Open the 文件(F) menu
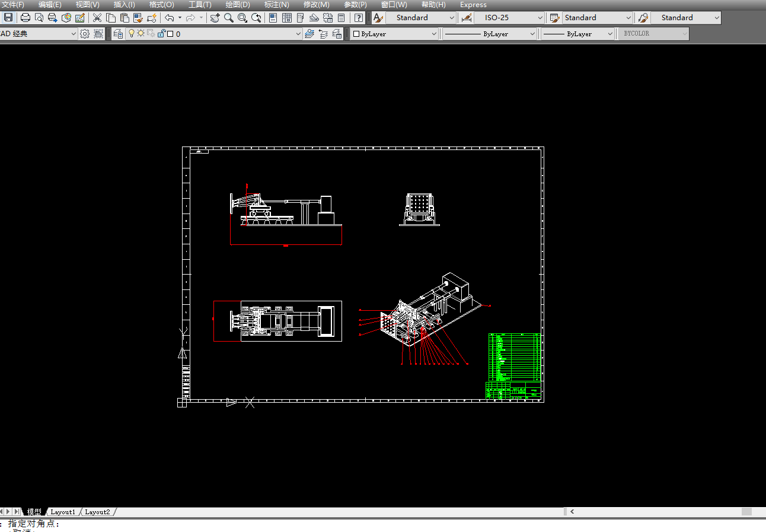The height and width of the screenshot is (532, 766). (x=12, y=5)
